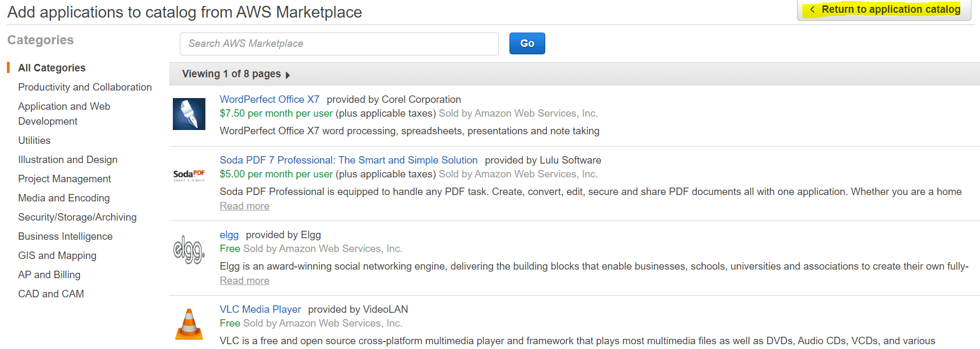The width and height of the screenshot is (980, 349).
Task: Focus the Search AWS Marketplace field
Action: coord(339,44)
